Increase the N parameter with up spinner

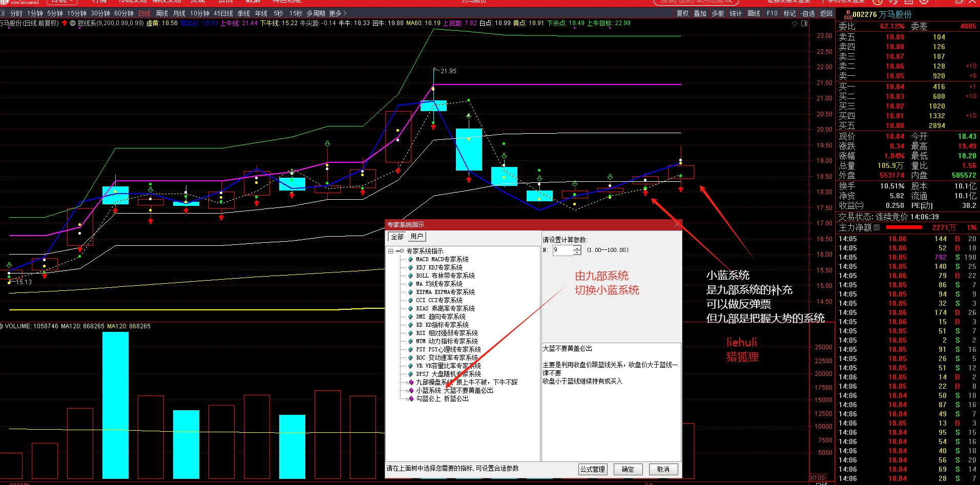[577, 248]
